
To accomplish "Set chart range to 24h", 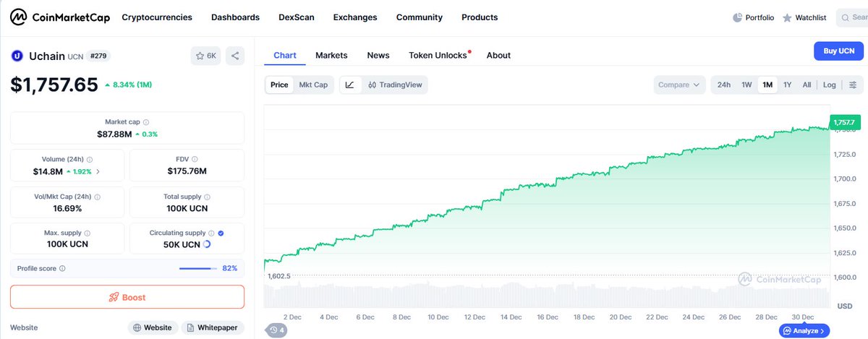I will [724, 85].
